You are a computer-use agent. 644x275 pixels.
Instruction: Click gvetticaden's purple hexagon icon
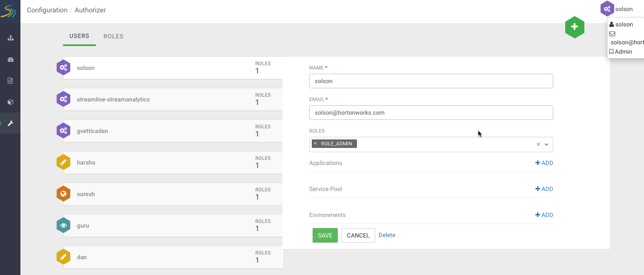pos(63,130)
